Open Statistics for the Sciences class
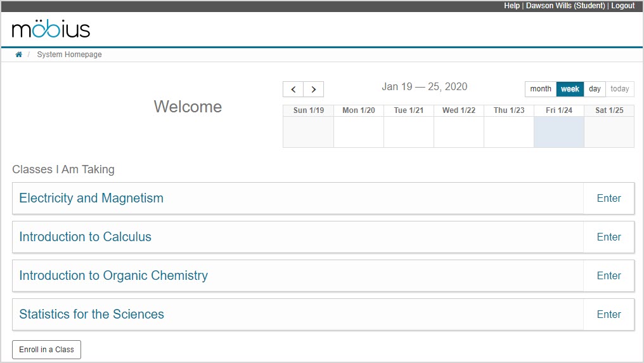Screen dimensions: 644x363 coord(91,314)
